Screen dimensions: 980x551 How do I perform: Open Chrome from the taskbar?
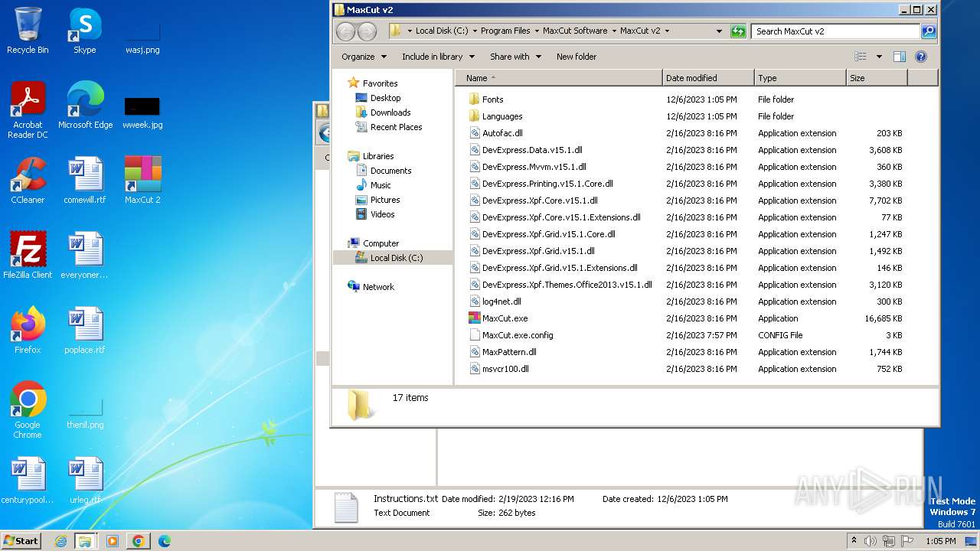coord(138,541)
